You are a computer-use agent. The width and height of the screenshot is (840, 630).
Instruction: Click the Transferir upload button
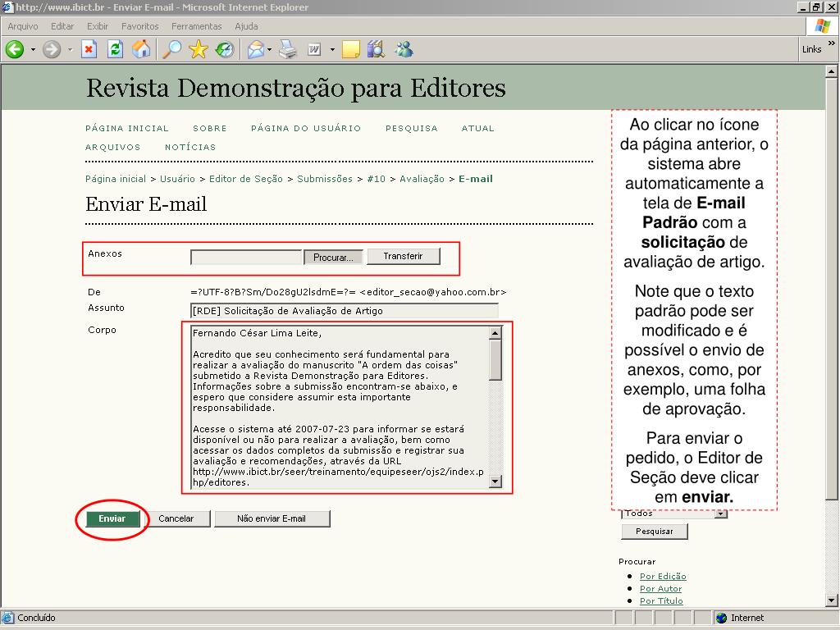coord(403,256)
